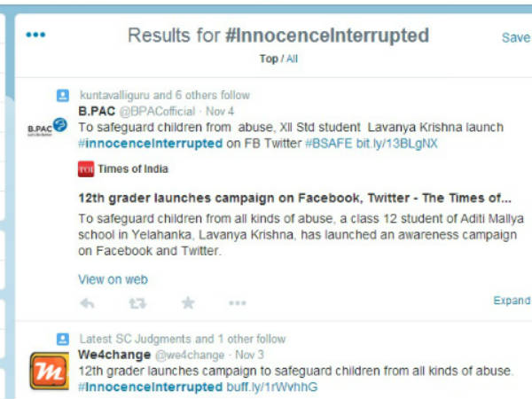Open the three-dot options menu beside results header

[35, 35]
